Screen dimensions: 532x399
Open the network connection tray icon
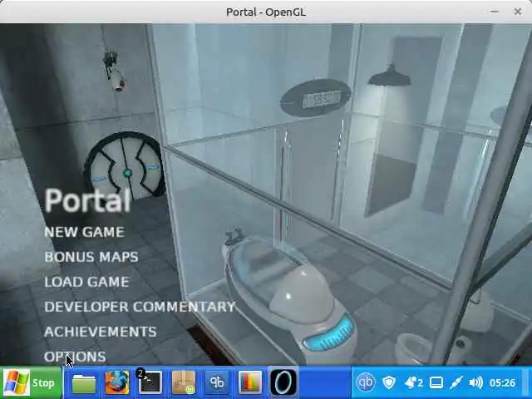point(456,382)
